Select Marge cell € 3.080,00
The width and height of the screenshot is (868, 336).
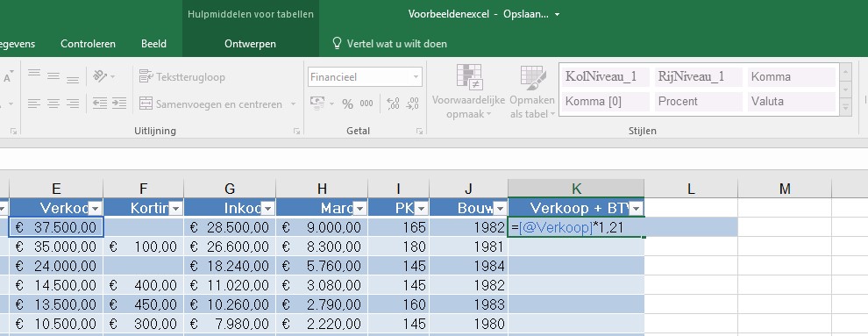(x=322, y=285)
